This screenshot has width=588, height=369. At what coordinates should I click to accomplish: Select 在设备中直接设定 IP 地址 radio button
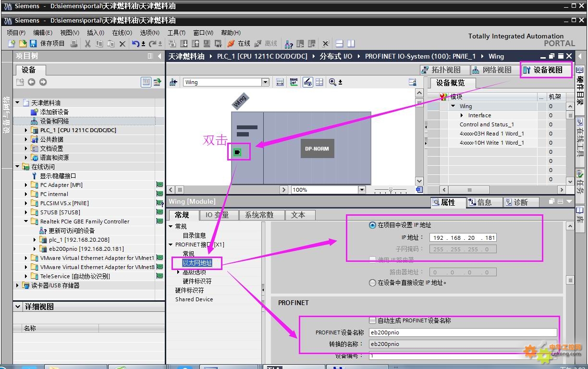click(x=372, y=283)
